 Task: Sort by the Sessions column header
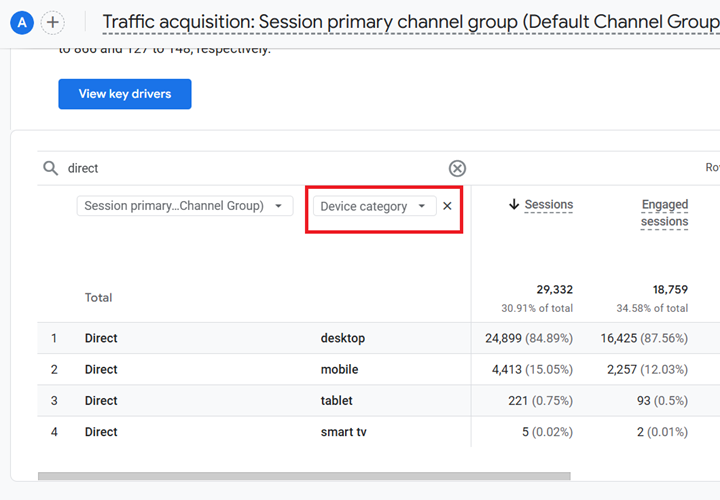click(548, 204)
